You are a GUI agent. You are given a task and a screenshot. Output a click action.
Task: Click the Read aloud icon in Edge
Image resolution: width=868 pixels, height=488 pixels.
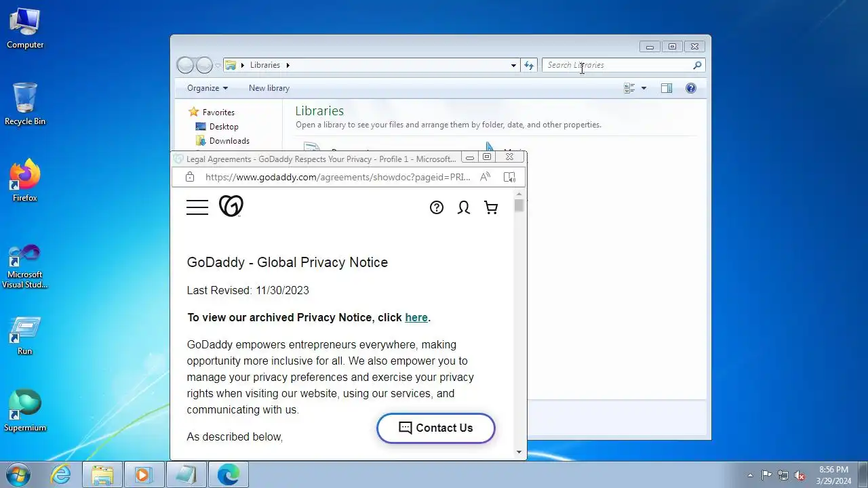pos(485,177)
